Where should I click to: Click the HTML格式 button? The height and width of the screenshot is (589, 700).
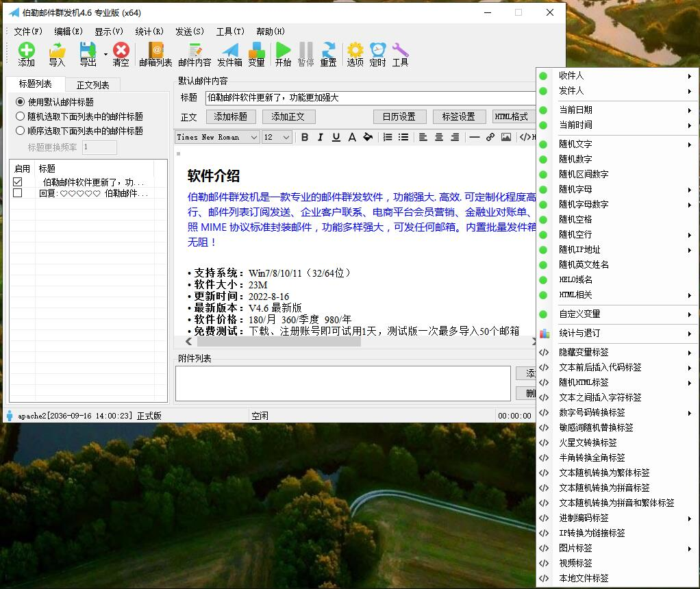[514, 116]
